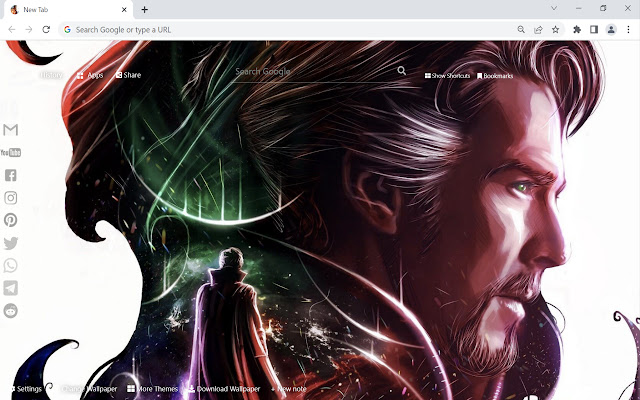The image size is (640, 400).
Task: Open a new tab with plus
Action: click(144, 9)
